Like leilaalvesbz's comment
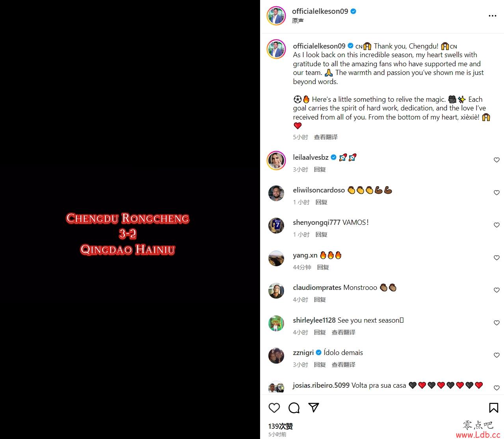The height and width of the screenshot is (439, 504). 497,160
